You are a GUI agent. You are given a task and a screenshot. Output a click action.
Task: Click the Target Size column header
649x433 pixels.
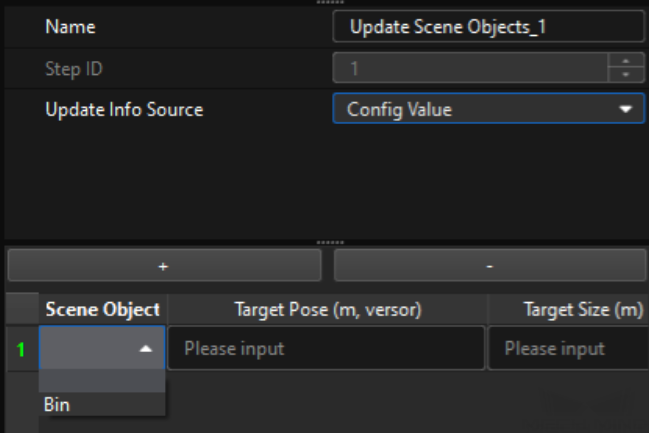pyautogui.click(x=568, y=310)
